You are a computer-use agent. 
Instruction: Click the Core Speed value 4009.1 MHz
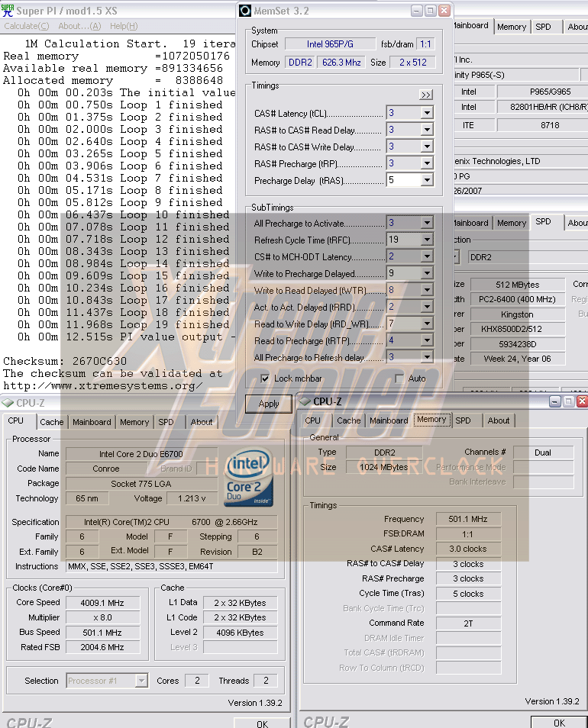coord(102,603)
